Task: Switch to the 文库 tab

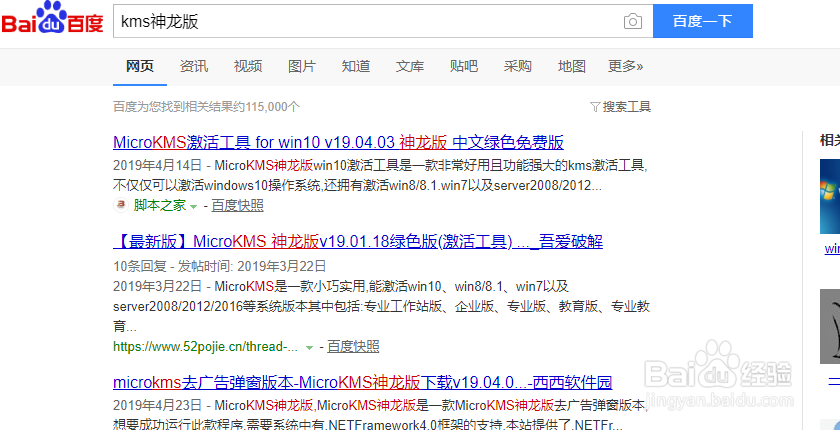Action: [x=410, y=66]
